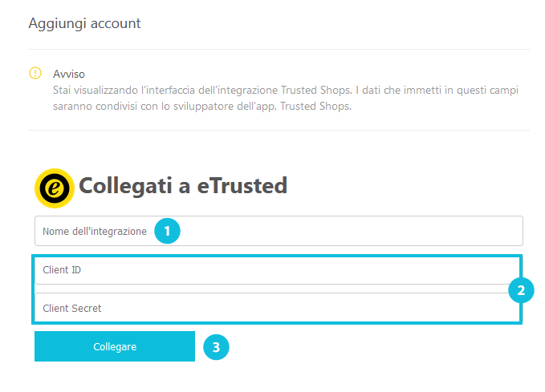The width and height of the screenshot is (545, 392).
Task: Click the notice line starting 'Stai visualizzando'
Action: pyautogui.click(x=286, y=91)
